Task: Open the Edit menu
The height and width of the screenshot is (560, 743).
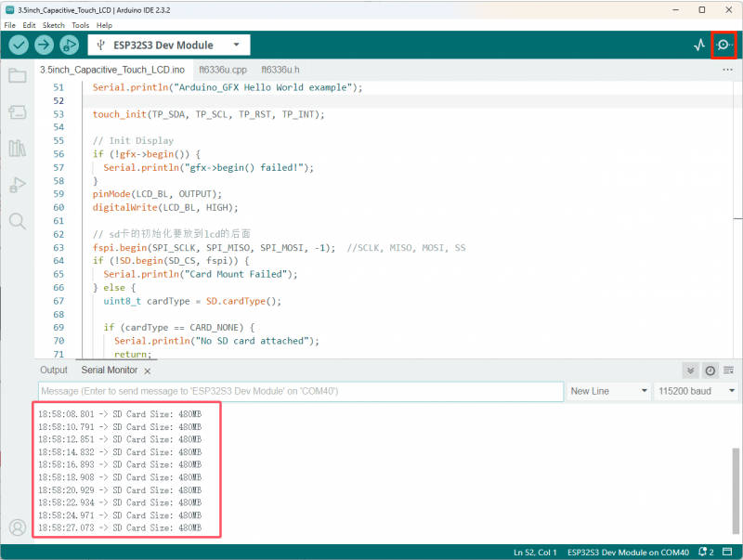Action: 29,25
